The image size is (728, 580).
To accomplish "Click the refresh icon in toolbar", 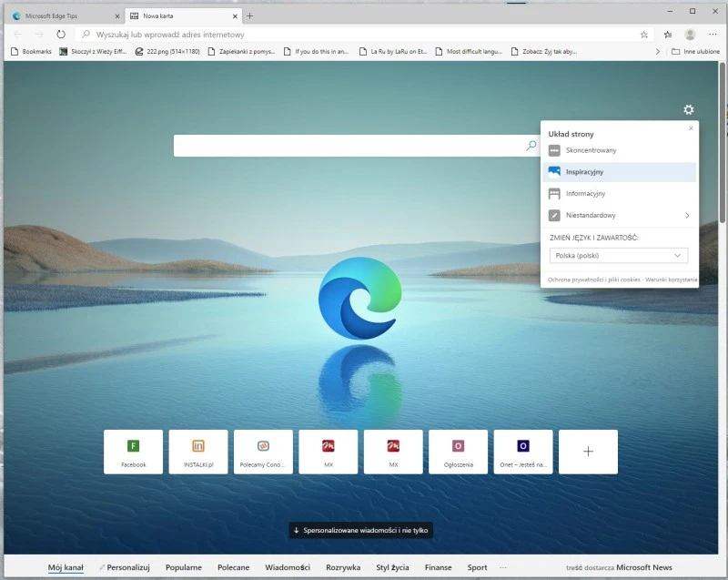I will (x=59, y=33).
